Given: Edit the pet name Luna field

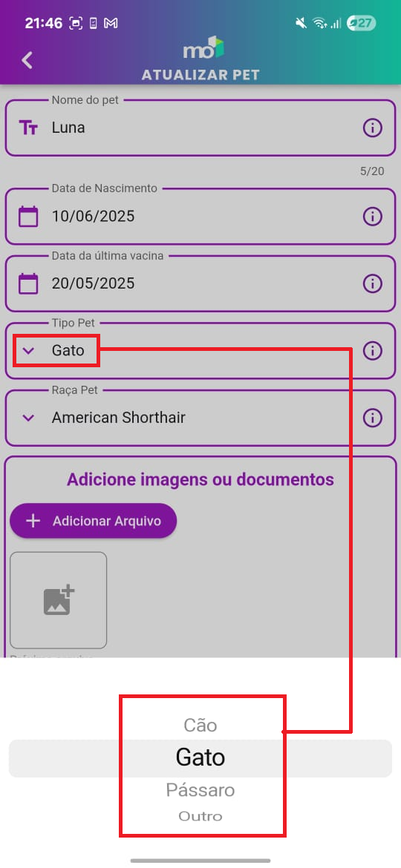Looking at the screenshot, I should (x=200, y=128).
